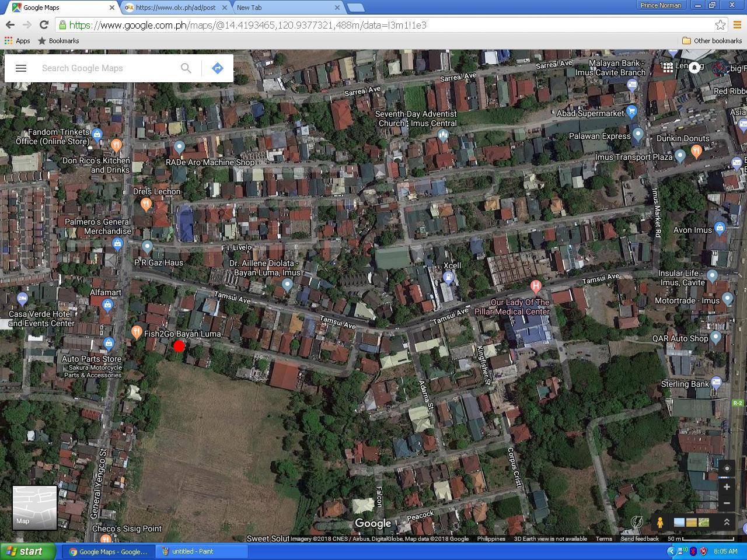Image resolution: width=747 pixels, height=560 pixels.
Task: Show your current location on the map
Action: coord(727,468)
